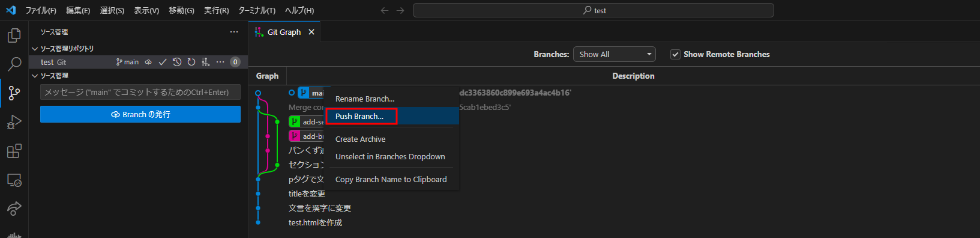This screenshot has height=238, width=980.
Task: Open Git Graph icon in test row
Action: 206,62
